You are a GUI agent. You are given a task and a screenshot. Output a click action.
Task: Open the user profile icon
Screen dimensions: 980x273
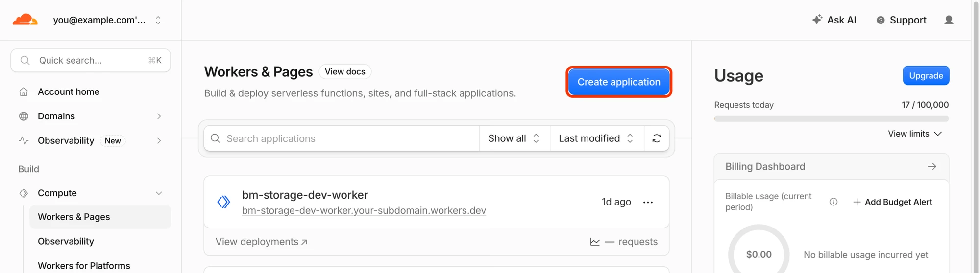[949, 20]
